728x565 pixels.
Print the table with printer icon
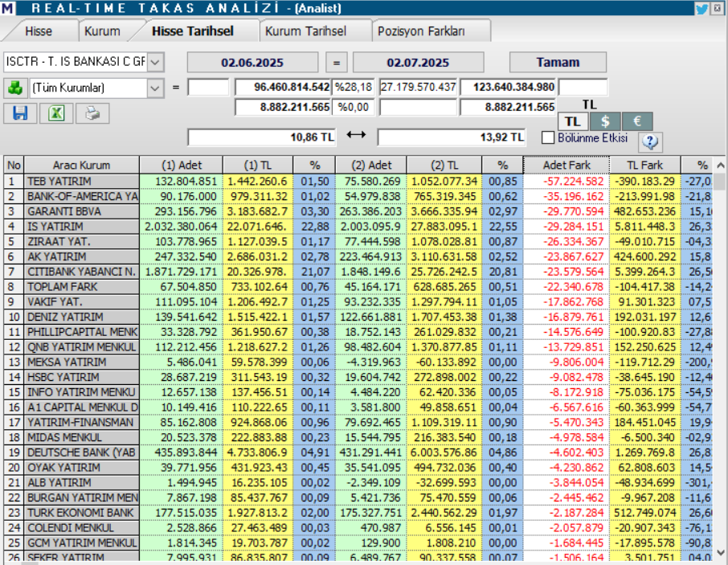92,113
